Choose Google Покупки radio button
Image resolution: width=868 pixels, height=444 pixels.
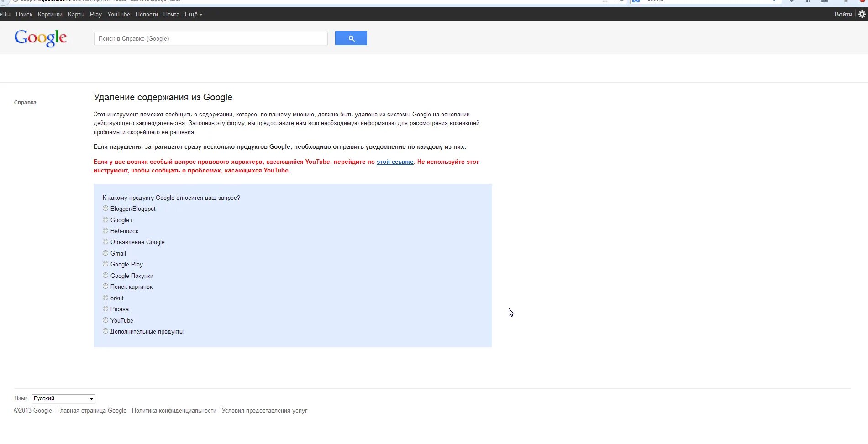[105, 276]
